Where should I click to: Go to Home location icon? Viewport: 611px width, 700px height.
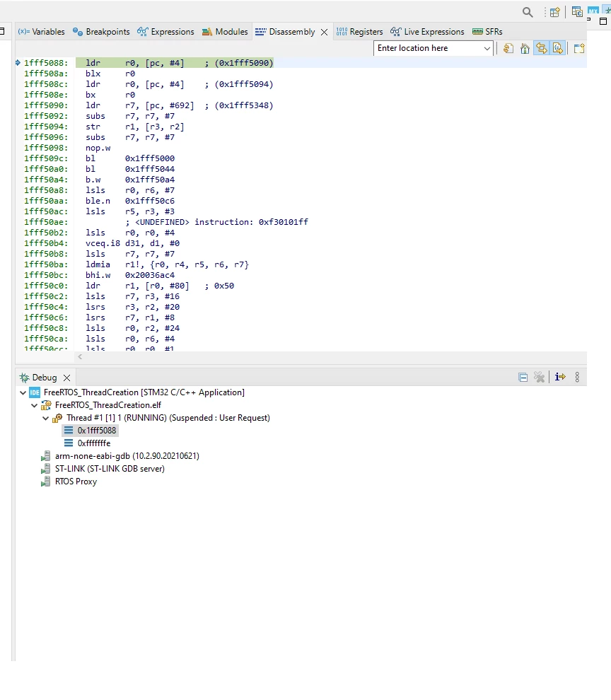tap(525, 48)
